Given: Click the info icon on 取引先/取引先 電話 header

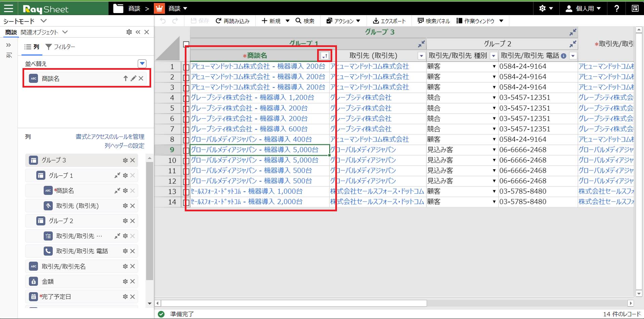Looking at the screenshot, I should (x=563, y=56).
